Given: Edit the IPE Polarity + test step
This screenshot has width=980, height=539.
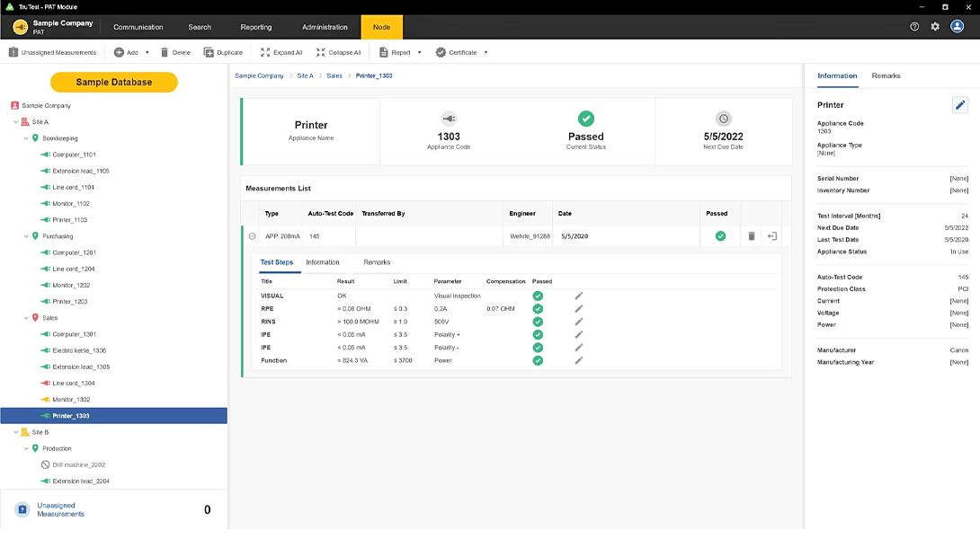Looking at the screenshot, I should [x=579, y=335].
